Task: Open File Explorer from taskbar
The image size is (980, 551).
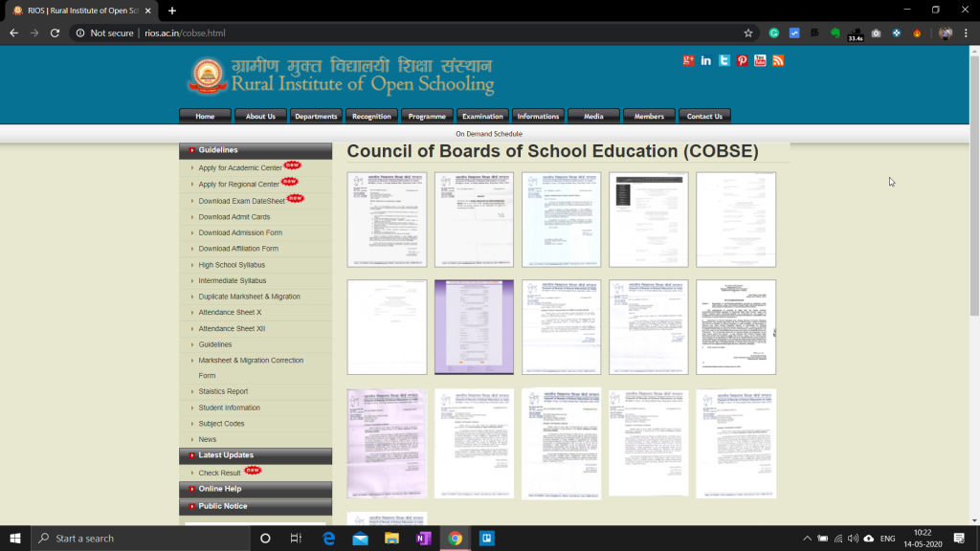Action: click(x=391, y=538)
